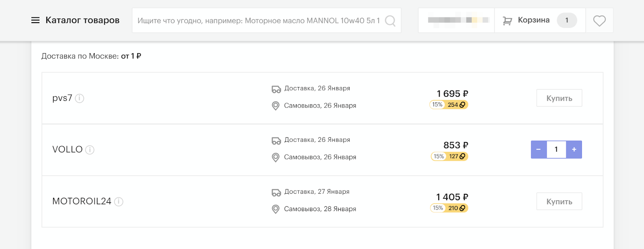644x249 pixels.
Task: Click the 254 bonus badge for pvs7
Action: coord(456,105)
